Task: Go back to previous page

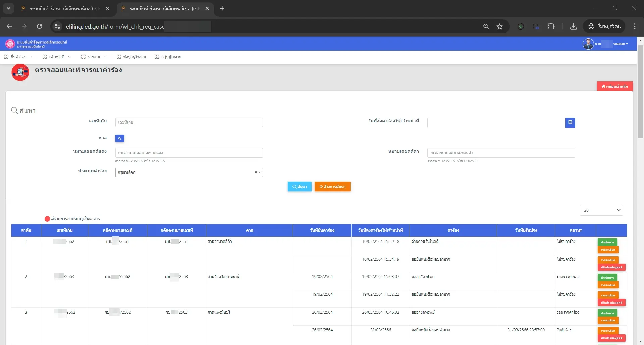Action: (9, 26)
